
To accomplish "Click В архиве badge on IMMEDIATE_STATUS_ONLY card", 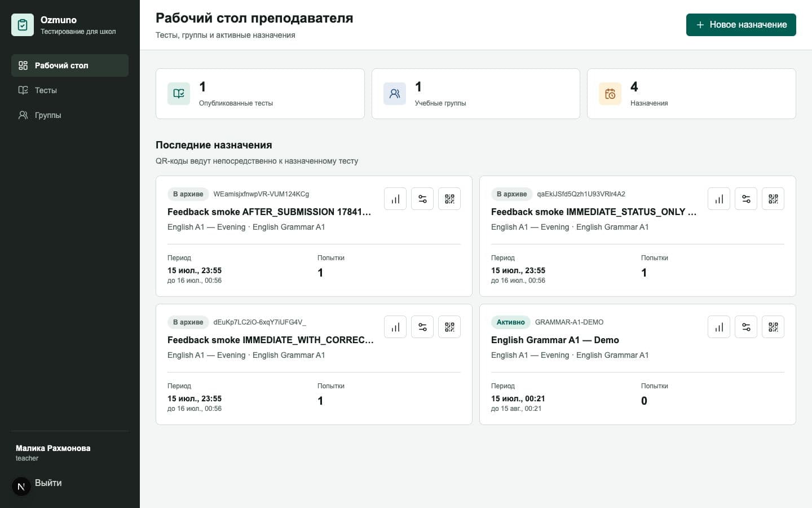I will click(512, 194).
